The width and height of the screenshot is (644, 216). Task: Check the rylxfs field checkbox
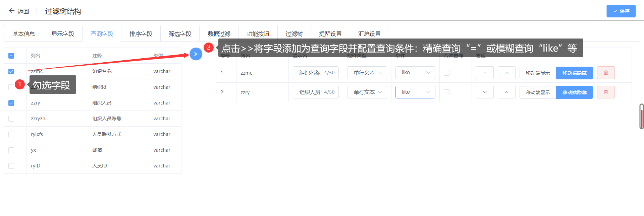point(11,134)
